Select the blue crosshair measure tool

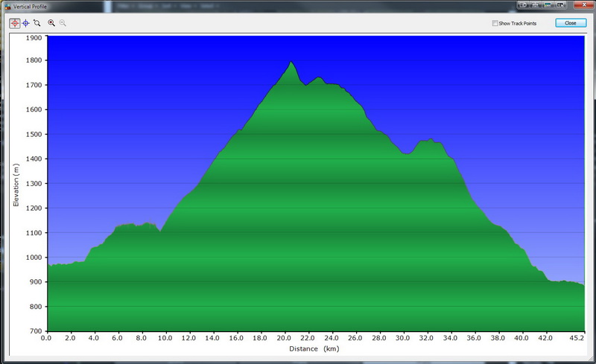tap(25, 23)
